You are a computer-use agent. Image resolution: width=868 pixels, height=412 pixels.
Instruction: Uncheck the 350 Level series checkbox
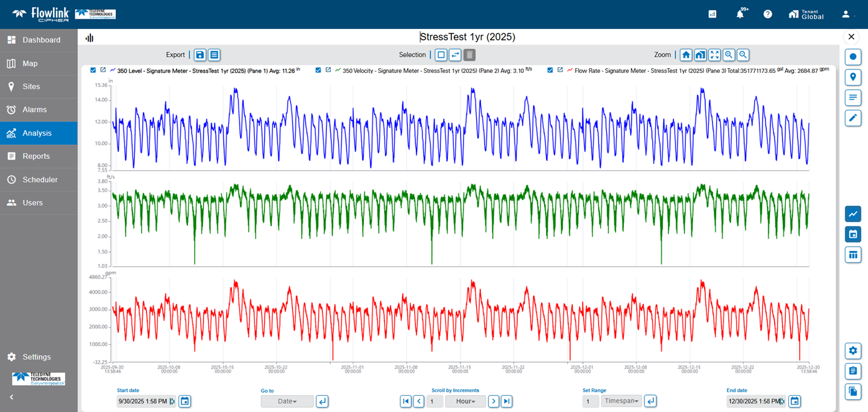point(93,71)
